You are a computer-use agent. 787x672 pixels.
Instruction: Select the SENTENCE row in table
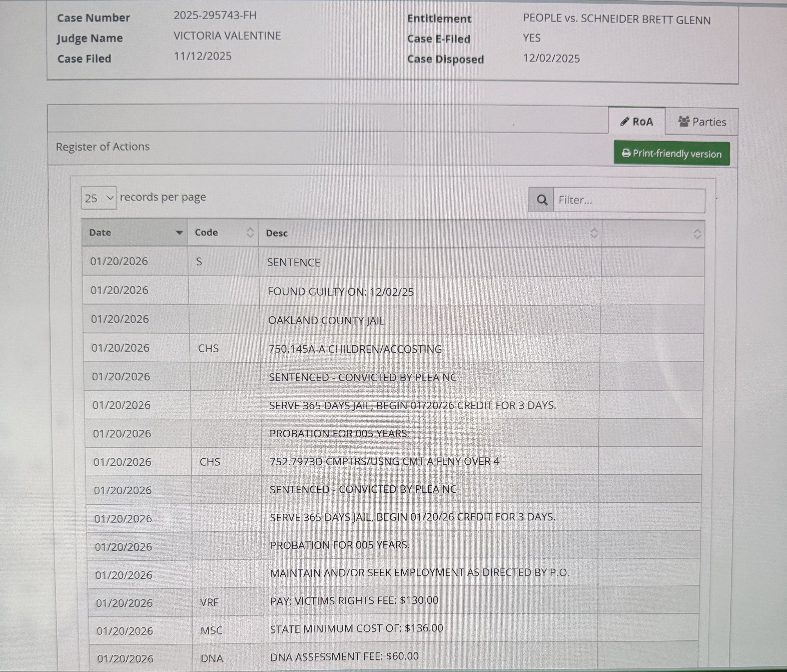click(294, 262)
